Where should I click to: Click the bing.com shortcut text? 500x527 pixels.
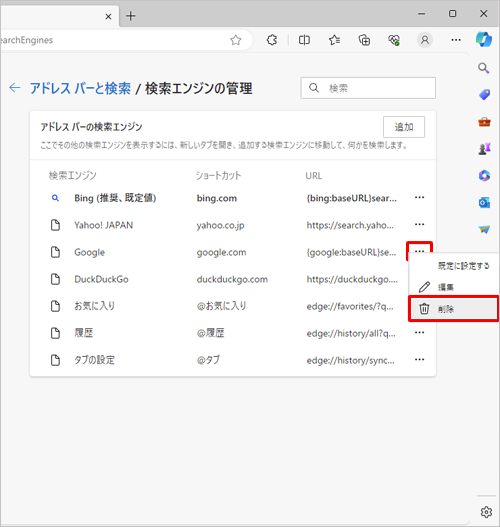pyautogui.click(x=217, y=198)
